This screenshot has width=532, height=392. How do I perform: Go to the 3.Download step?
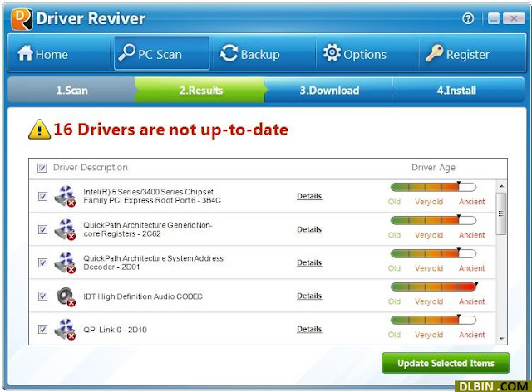[329, 91]
